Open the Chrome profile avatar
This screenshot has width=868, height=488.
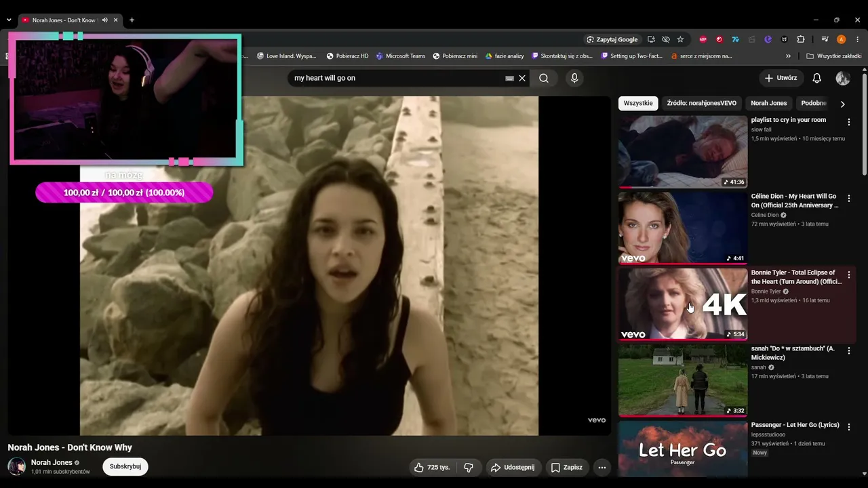(842, 39)
